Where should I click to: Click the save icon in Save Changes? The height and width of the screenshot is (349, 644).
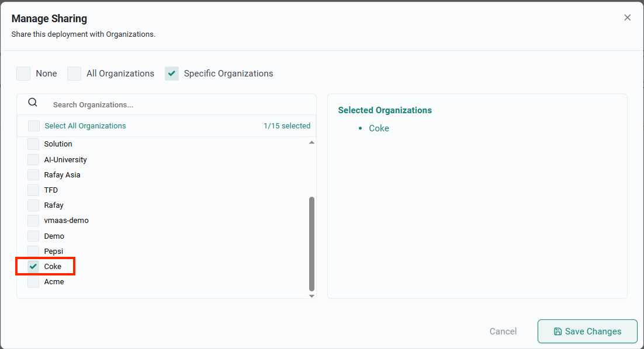(558, 331)
